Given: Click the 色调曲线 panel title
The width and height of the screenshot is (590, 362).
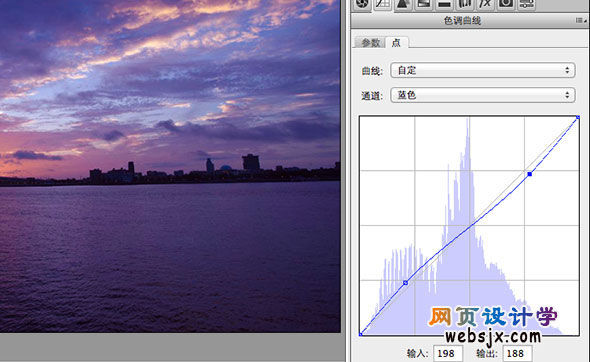Looking at the screenshot, I should (462, 21).
